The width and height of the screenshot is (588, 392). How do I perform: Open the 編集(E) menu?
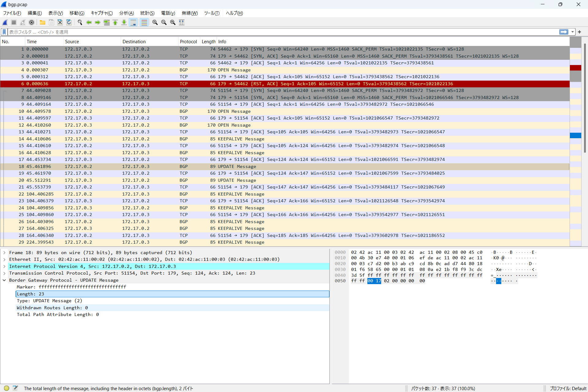[35, 13]
